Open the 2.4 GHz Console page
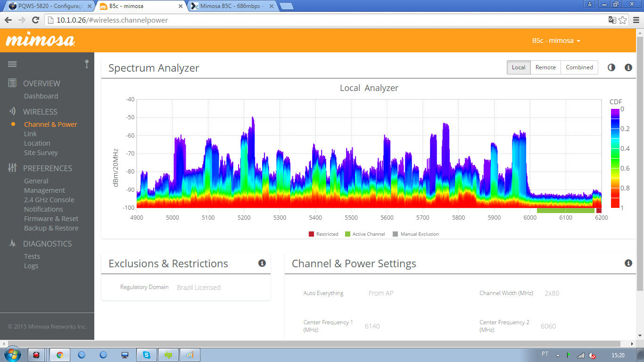The image size is (644, 362). point(49,200)
